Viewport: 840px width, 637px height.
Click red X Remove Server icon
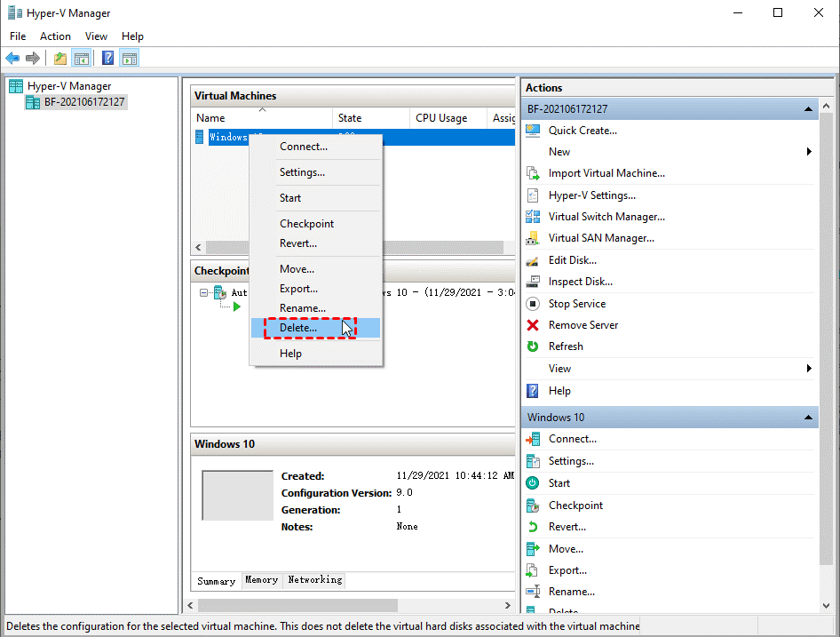coord(533,325)
